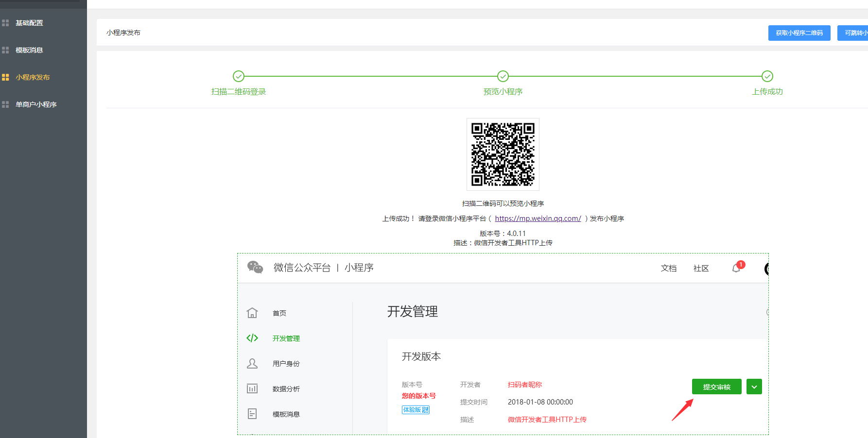Click the 首页 home icon

pos(252,313)
